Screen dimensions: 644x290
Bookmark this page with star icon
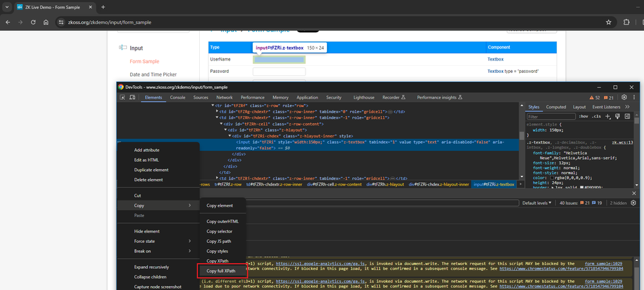pyautogui.click(x=609, y=22)
